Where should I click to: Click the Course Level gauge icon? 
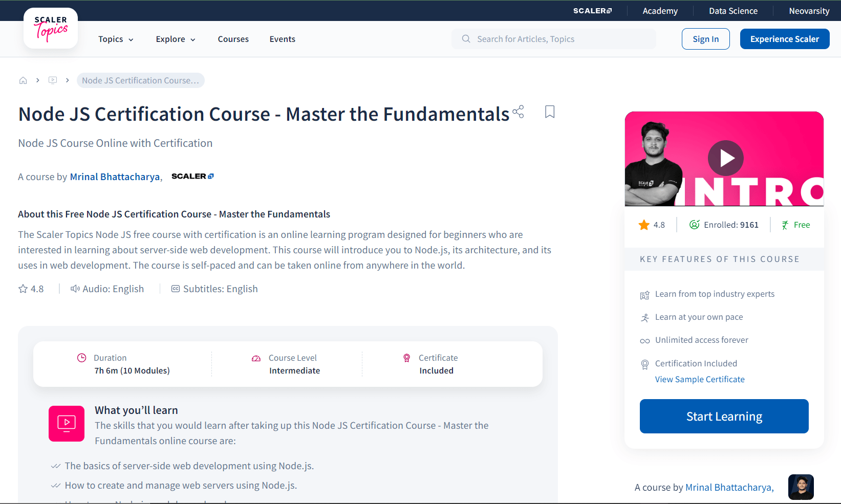pyautogui.click(x=256, y=358)
